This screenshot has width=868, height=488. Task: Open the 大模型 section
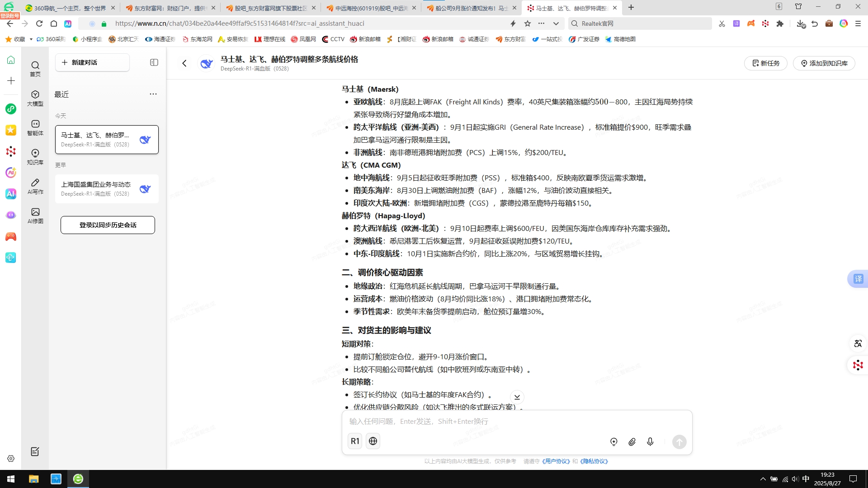(35, 98)
